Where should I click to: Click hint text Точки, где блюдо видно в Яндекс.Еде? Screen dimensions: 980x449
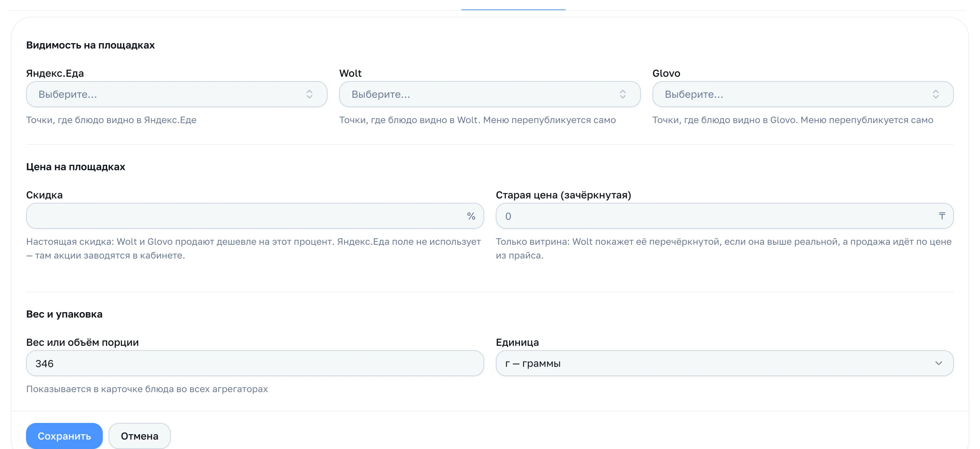tap(111, 120)
